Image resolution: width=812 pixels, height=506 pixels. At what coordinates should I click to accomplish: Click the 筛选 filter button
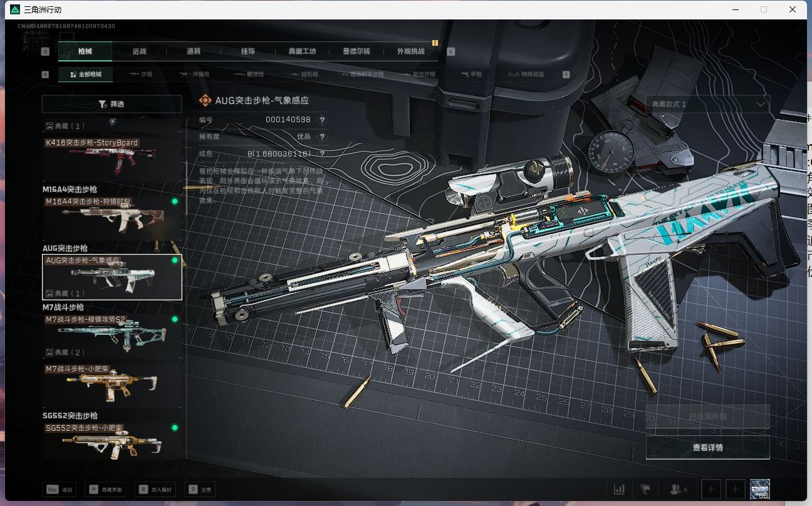point(112,104)
